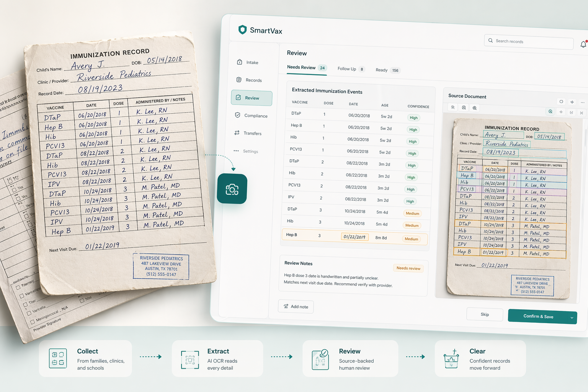Image resolution: width=588 pixels, height=392 pixels.
Task: Open Records using its sidebar icon
Action: (239, 80)
